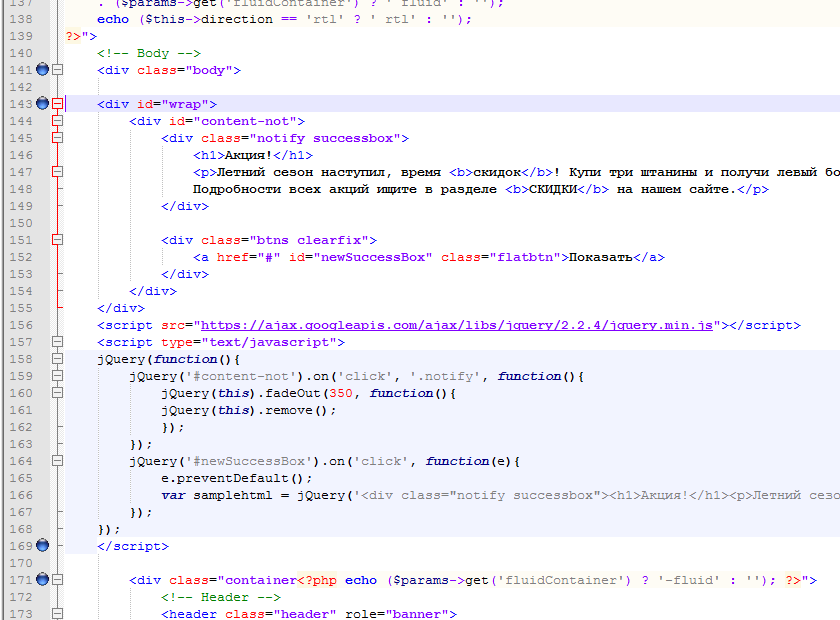Click the closing </div> on line 155
The width and height of the screenshot is (840, 620).
click(x=121, y=308)
